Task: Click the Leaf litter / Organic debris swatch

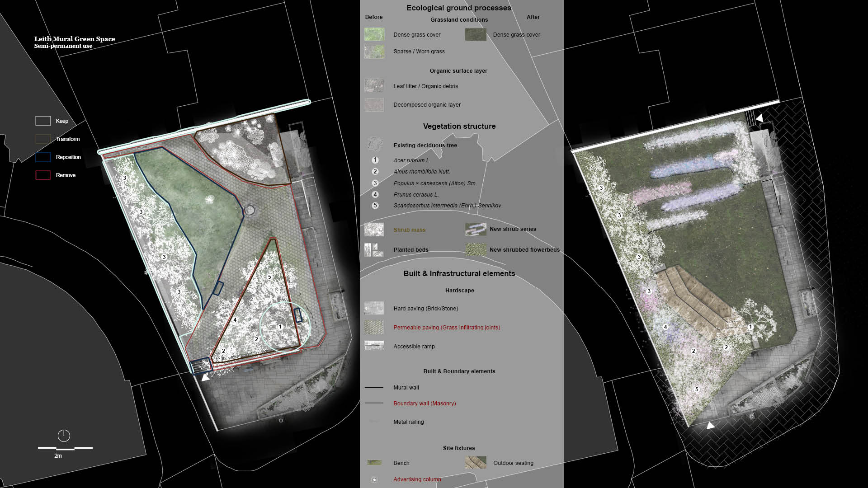Action: pyautogui.click(x=374, y=86)
